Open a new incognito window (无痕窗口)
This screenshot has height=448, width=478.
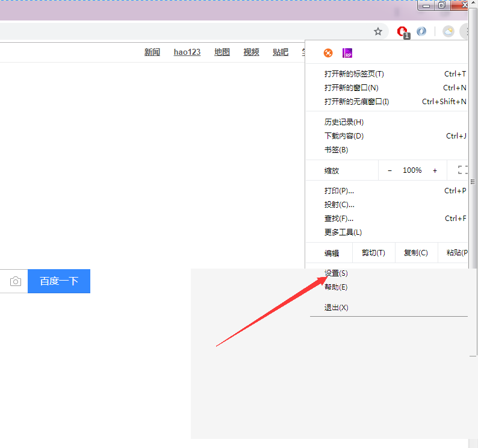point(387,102)
